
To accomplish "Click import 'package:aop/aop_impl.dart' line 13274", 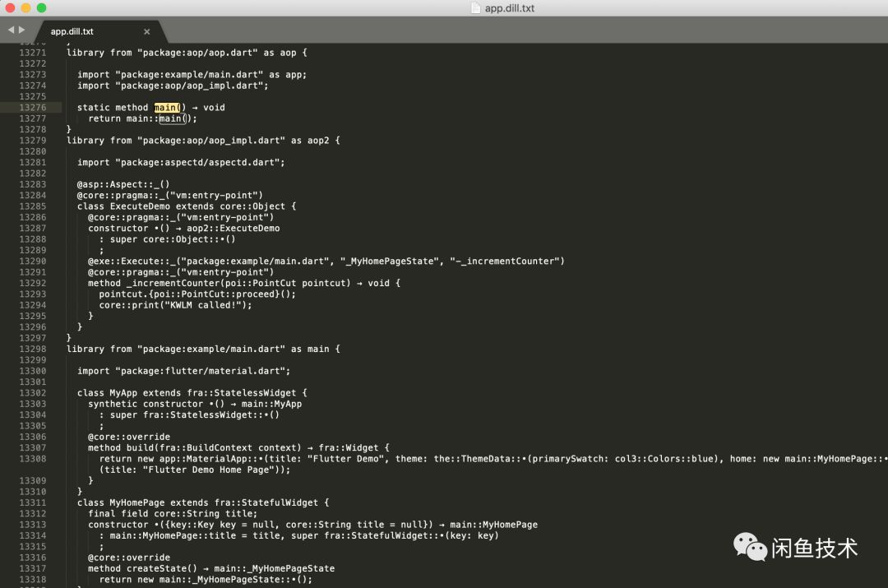I will [173, 86].
